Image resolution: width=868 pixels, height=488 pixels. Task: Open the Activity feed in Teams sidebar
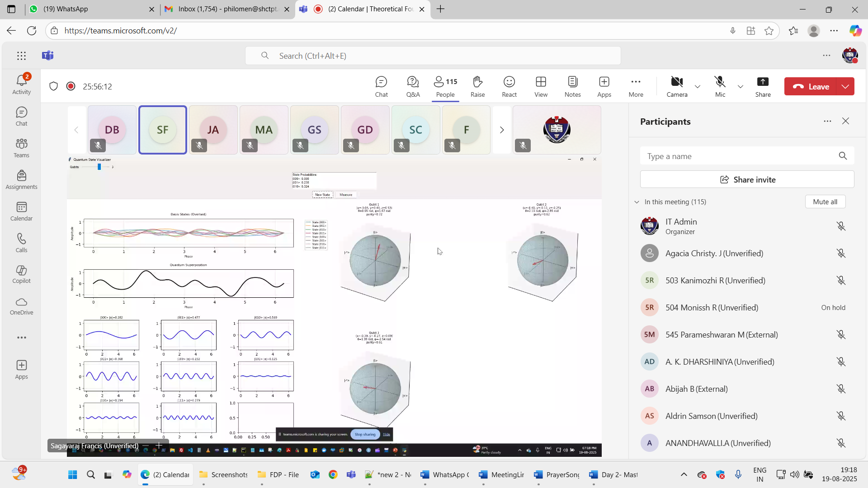(x=21, y=84)
